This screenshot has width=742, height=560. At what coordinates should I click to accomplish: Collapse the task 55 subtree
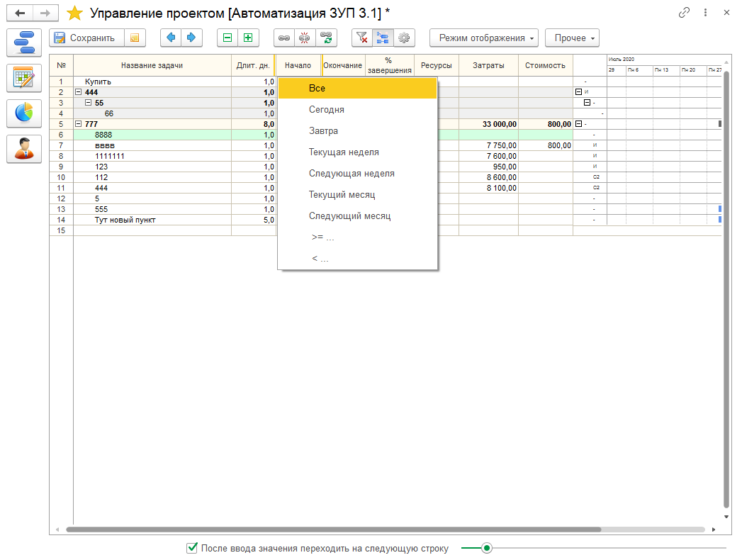tap(89, 103)
